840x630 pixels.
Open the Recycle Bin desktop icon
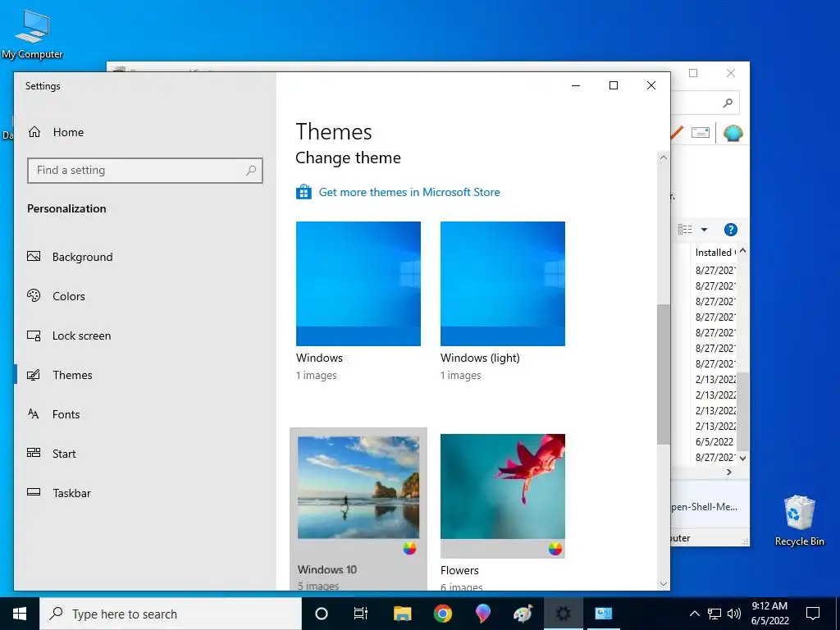tap(799, 521)
